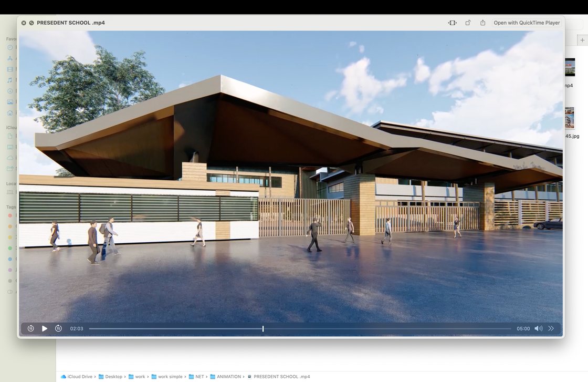Screen dimensions: 588x382
Task: Click the full screen button beside close
Action: pyautogui.click(x=31, y=23)
